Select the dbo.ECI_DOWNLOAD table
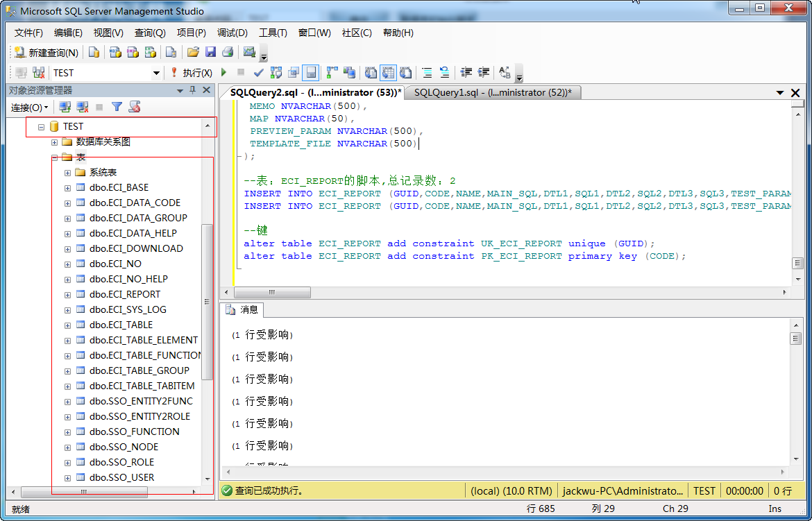Image resolution: width=812 pixels, height=521 pixels. coord(136,248)
